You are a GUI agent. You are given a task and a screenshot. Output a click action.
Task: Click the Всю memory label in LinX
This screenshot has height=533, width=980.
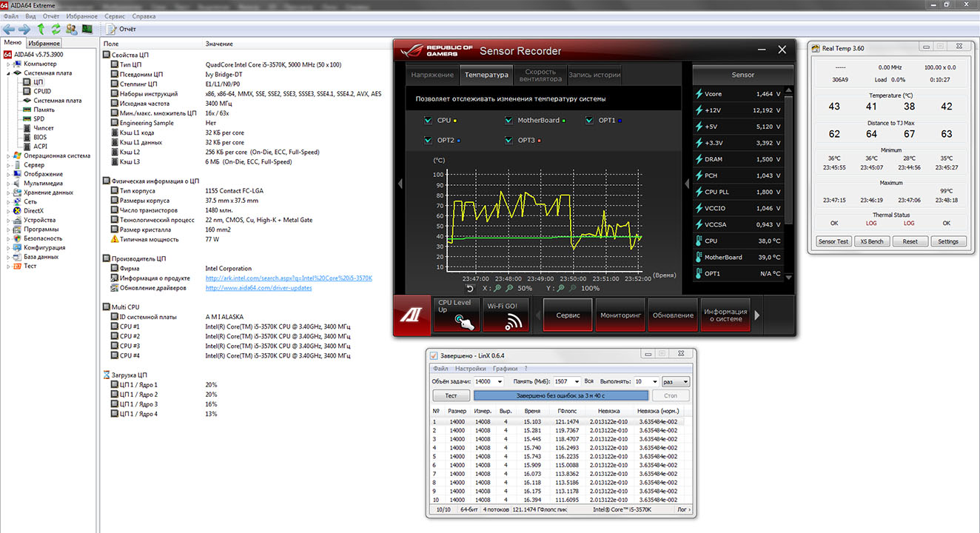pyautogui.click(x=588, y=382)
